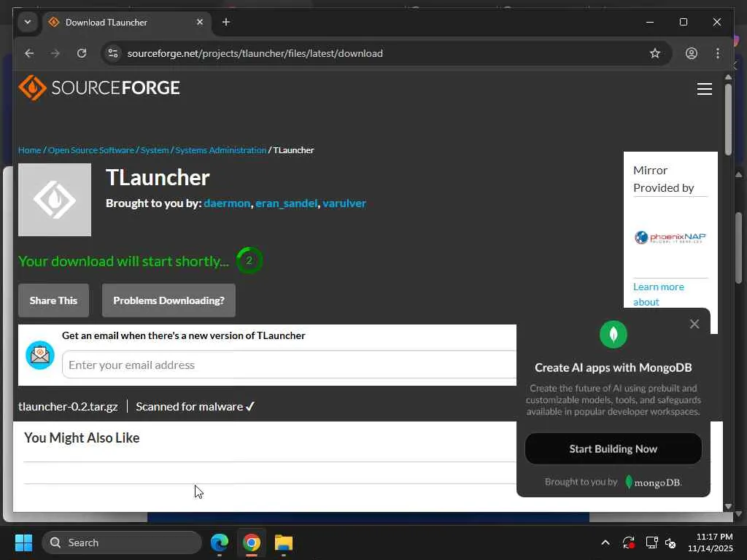Viewport: 747px width, 560px height.
Task: Click the scrollbar up arrow
Action: click(x=728, y=77)
